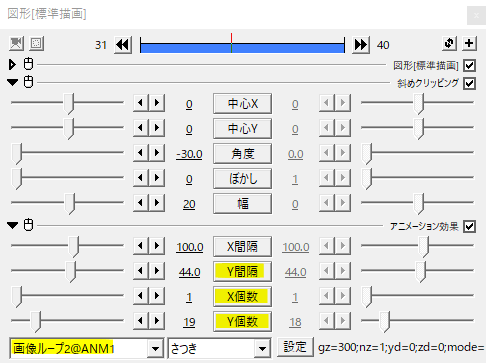Click the left Y間隔 value 44.0
The width and height of the screenshot is (486, 363).
189,272
